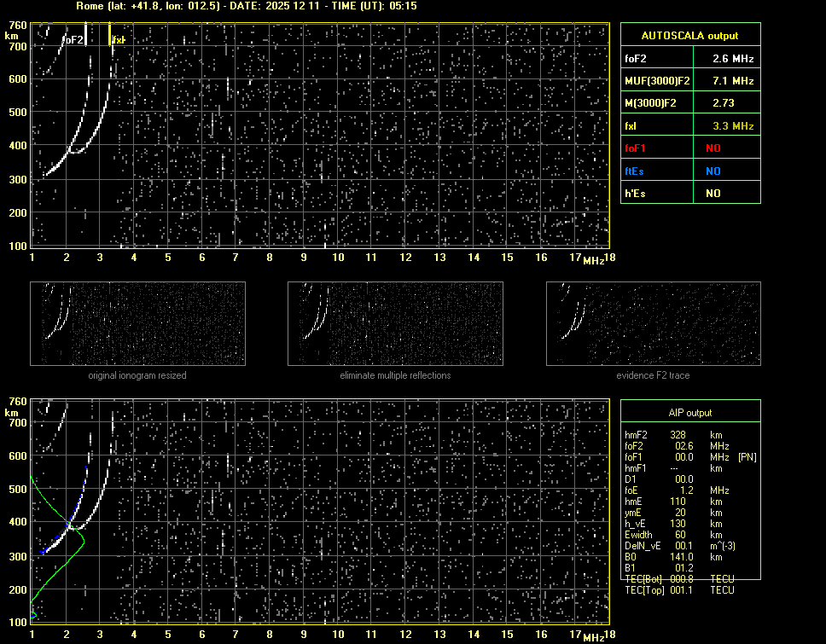This screenshot has height=644, width=826.
Task: Click the red foF1 label
Action: pyautogui.click(x=637, y=148)
